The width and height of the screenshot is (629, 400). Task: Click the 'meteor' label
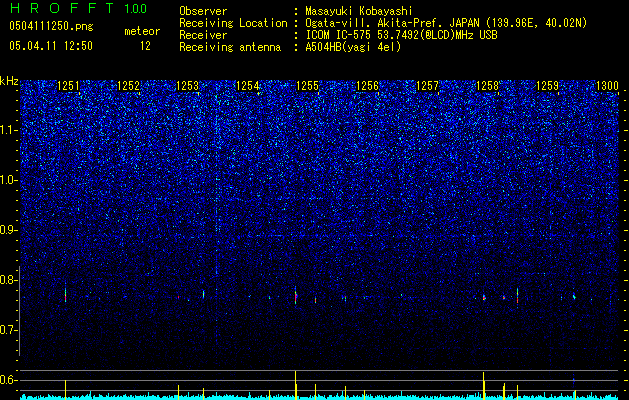142,31
